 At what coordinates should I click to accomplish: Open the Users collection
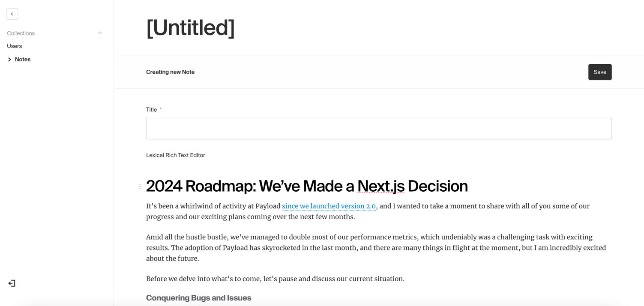15,46
